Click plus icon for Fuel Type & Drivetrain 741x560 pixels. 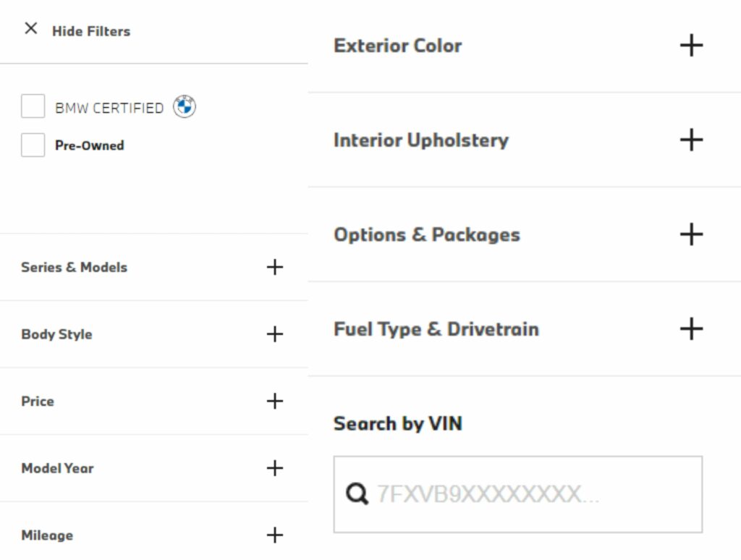tap(692, 329)
